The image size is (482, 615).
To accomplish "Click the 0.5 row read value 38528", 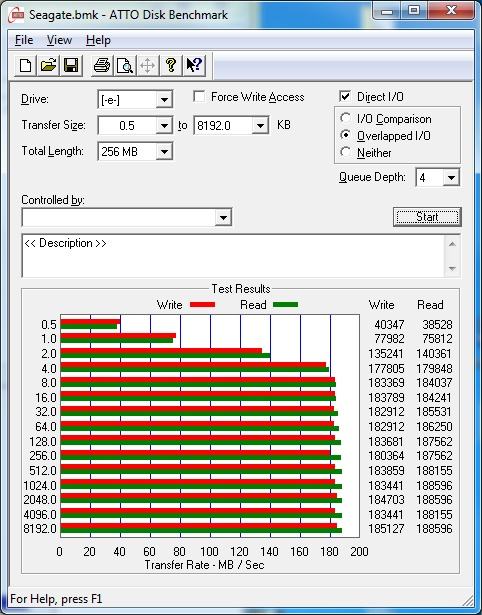I will tap(437, 324).
